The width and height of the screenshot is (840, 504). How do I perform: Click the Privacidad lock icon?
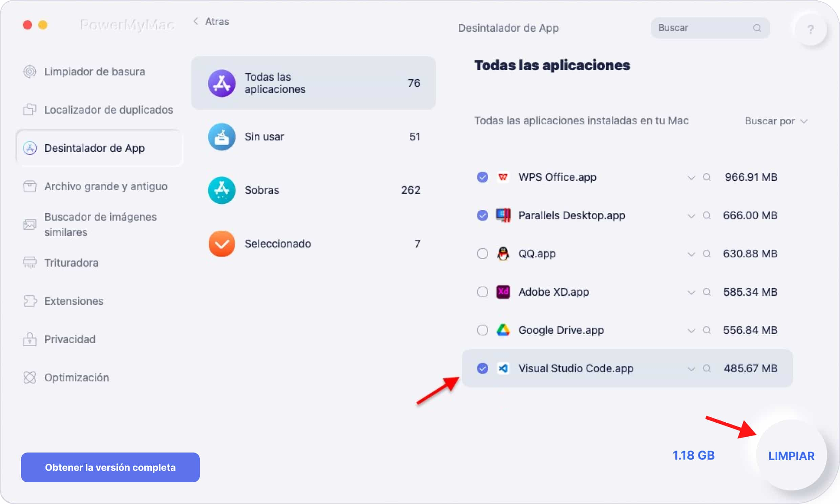point(29,339)
